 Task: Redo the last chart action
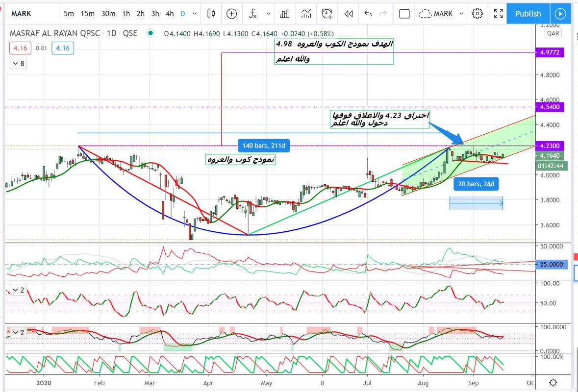[x=383, y=14]
